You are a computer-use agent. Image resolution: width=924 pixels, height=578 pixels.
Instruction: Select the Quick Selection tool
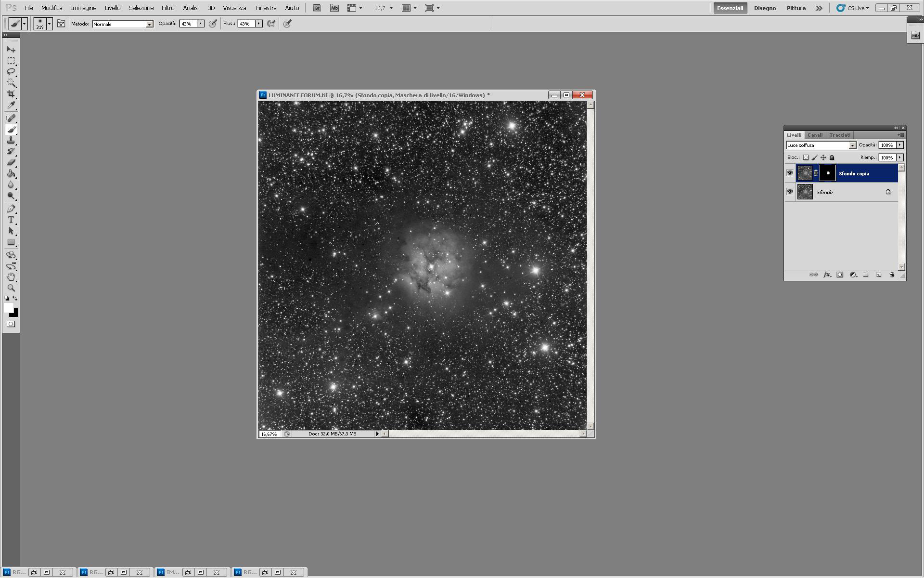click(11, 83)
